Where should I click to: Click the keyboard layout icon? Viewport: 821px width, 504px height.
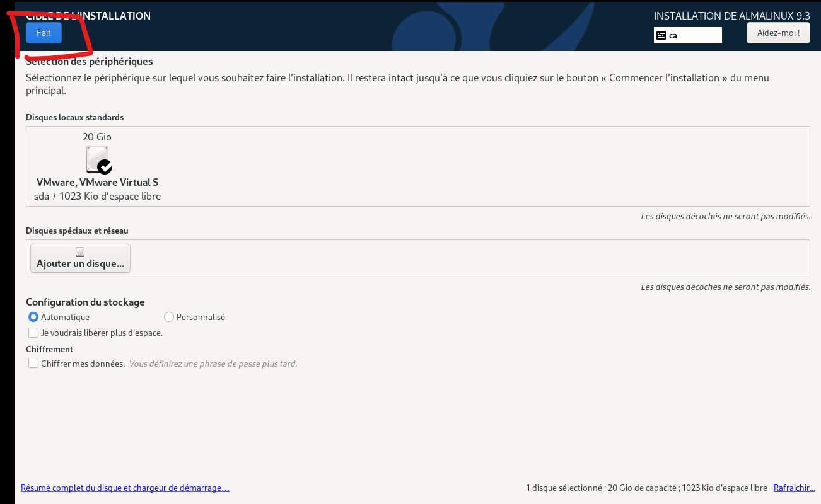click(x=661, y=36)
